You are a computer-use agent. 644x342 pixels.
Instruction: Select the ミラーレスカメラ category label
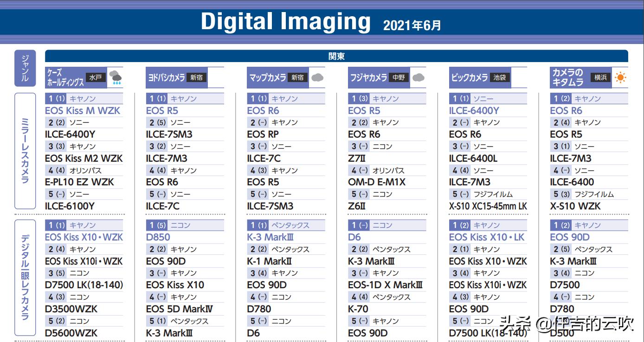(x=25, y=151)
